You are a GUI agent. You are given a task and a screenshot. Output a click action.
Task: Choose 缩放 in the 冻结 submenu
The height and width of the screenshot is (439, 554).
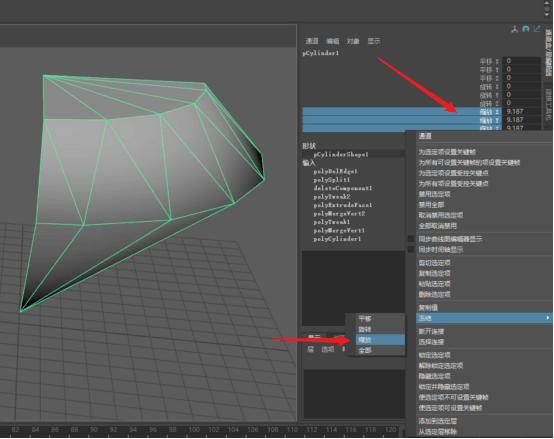coord(365,340)
